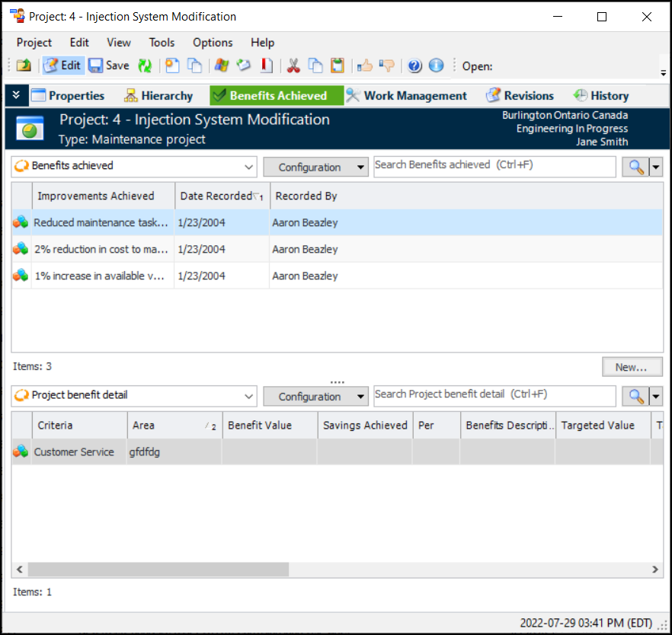
Task: Click the Save toolbar button
Action: tap(109, 65)
